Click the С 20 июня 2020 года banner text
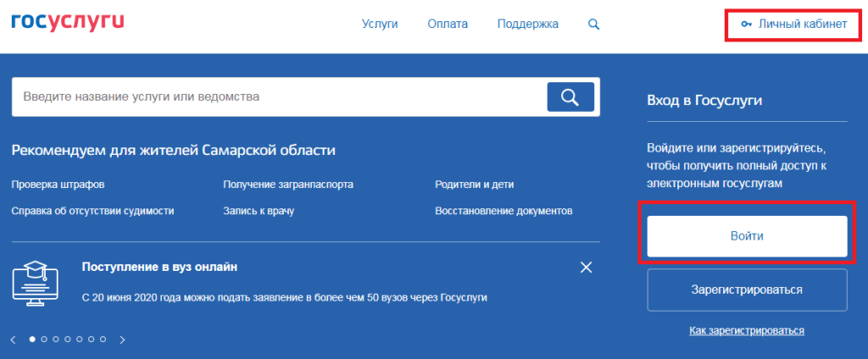Viewport: 868px width, 359px height. [285, 297]
